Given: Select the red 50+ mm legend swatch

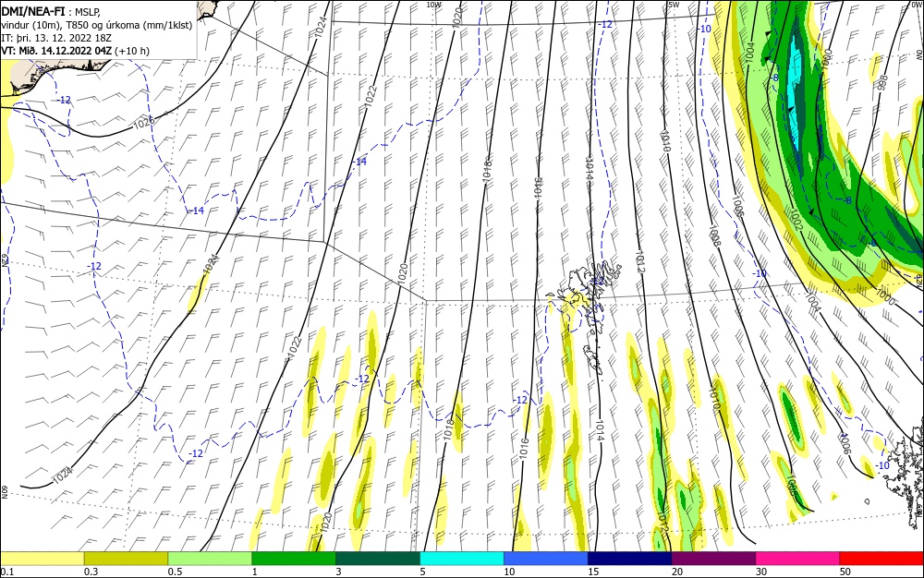Looking at the screenshot, I should click(881, 559).
